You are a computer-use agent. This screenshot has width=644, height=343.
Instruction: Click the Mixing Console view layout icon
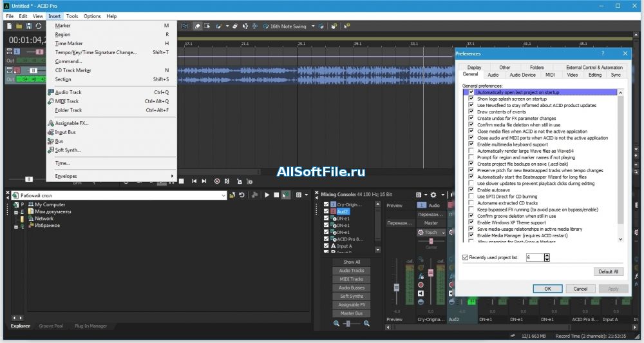(419, 195)
